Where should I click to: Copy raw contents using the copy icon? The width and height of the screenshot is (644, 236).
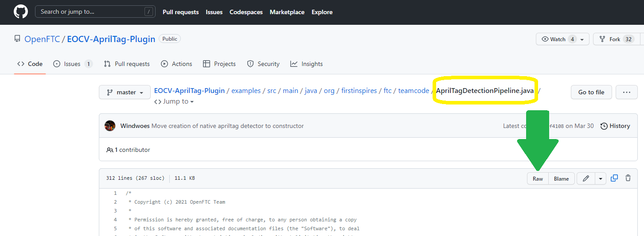click(x=614, y=178)
